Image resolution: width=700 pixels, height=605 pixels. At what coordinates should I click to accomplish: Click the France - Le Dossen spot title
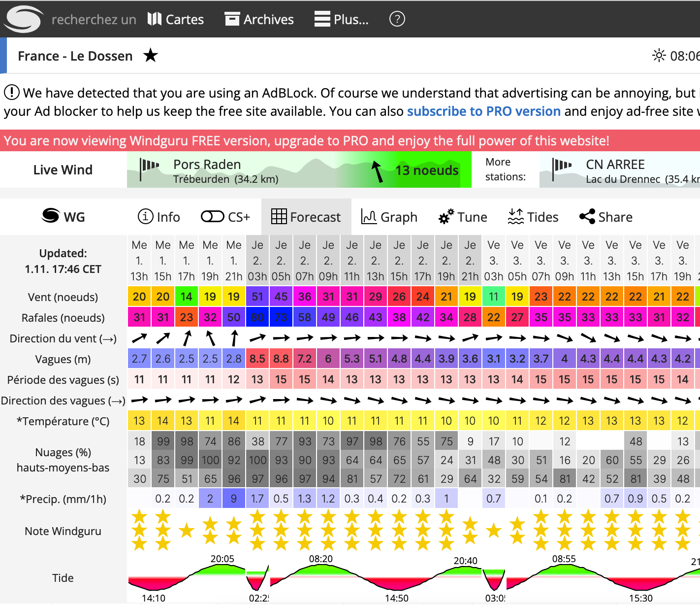point(75,56)
